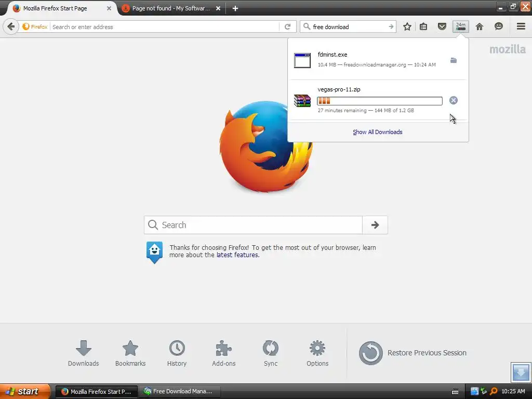Open a new tab with plus button
532x399 pixels.
[x=235, y=8]
